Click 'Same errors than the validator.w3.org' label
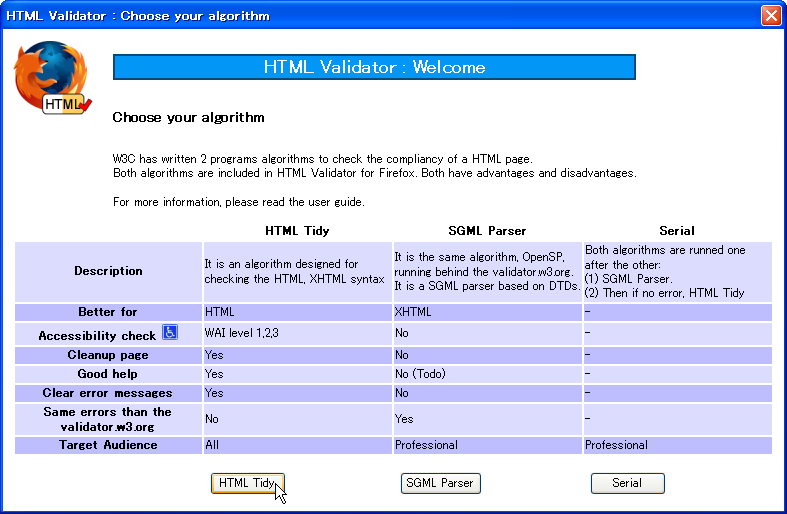Screen dimensions: 787x514 click(107, 419)
